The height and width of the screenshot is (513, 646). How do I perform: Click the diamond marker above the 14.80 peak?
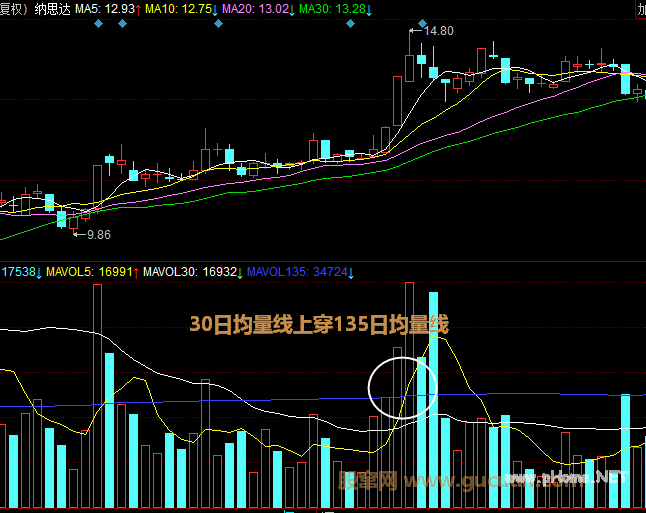423,23
